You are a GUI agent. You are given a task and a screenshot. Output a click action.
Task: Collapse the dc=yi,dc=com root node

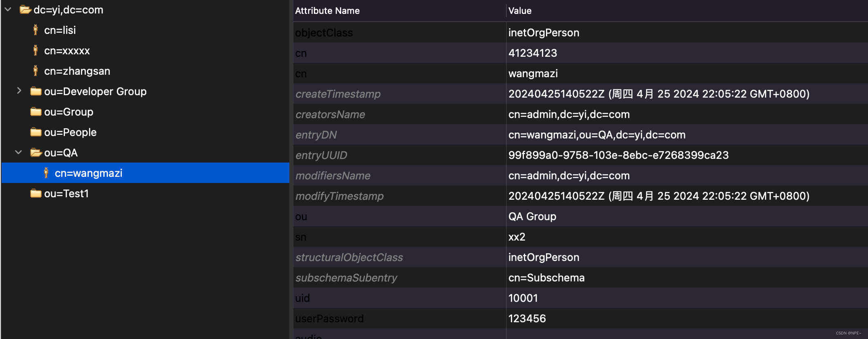8,9
